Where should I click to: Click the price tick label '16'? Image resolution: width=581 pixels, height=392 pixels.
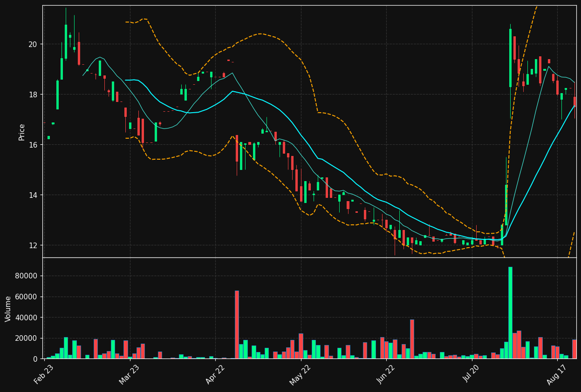click(34, 145)
